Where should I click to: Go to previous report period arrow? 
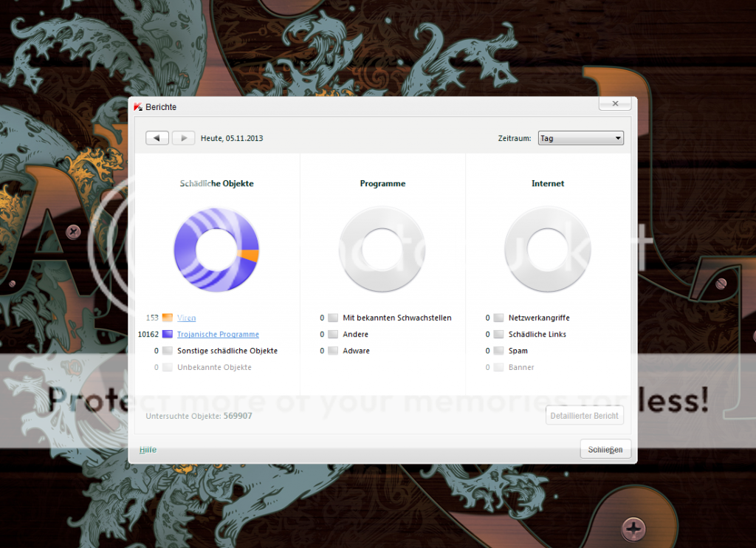(157, 138)
